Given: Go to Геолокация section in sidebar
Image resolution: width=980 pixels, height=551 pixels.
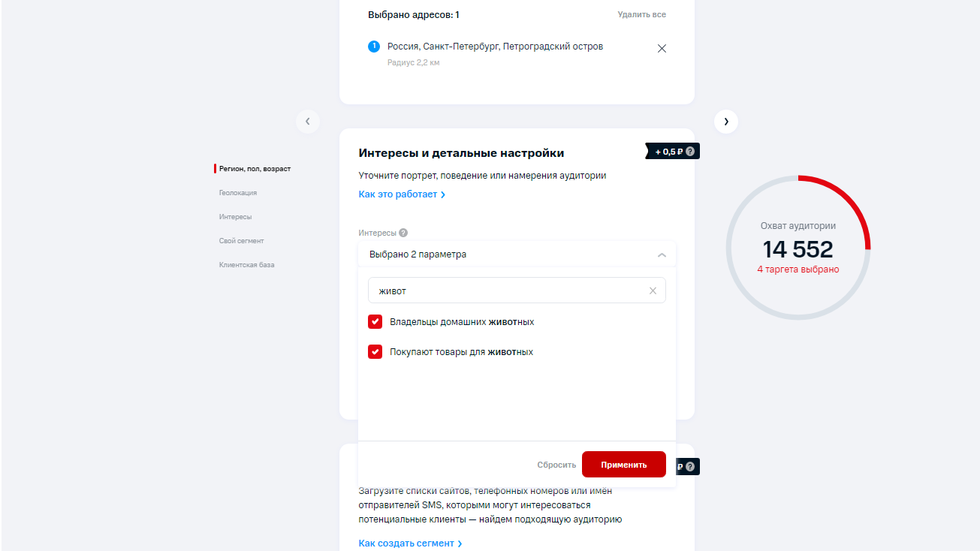Looking at the screenshot, I should [238, 193].
